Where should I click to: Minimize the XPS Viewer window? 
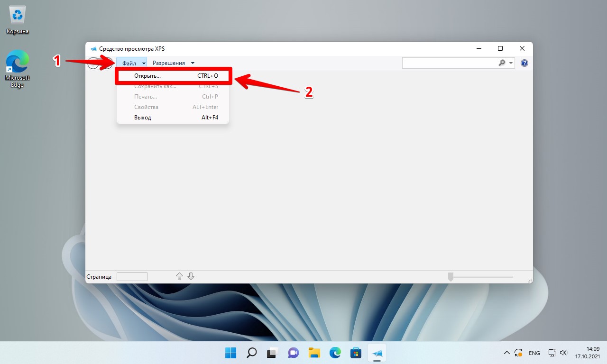coord(478,48)
